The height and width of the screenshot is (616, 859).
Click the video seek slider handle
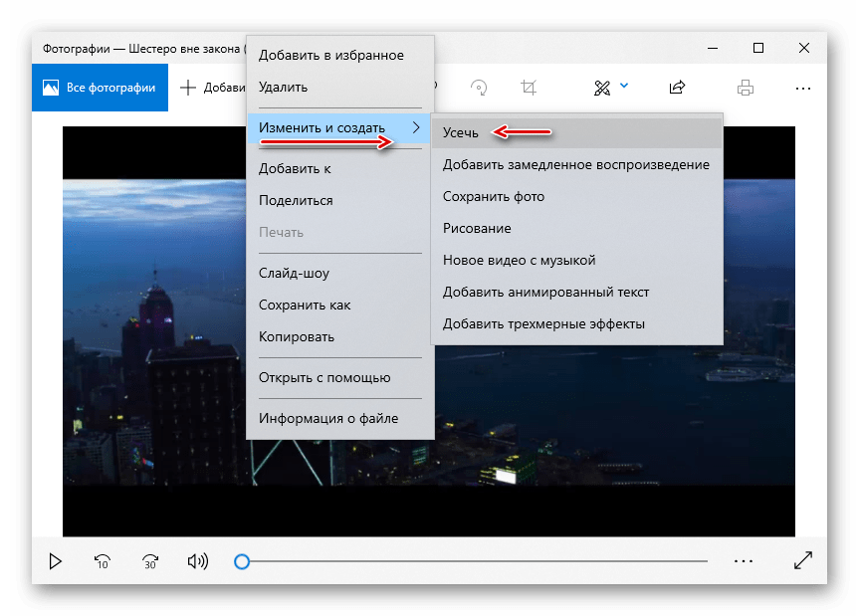[242, 561]
